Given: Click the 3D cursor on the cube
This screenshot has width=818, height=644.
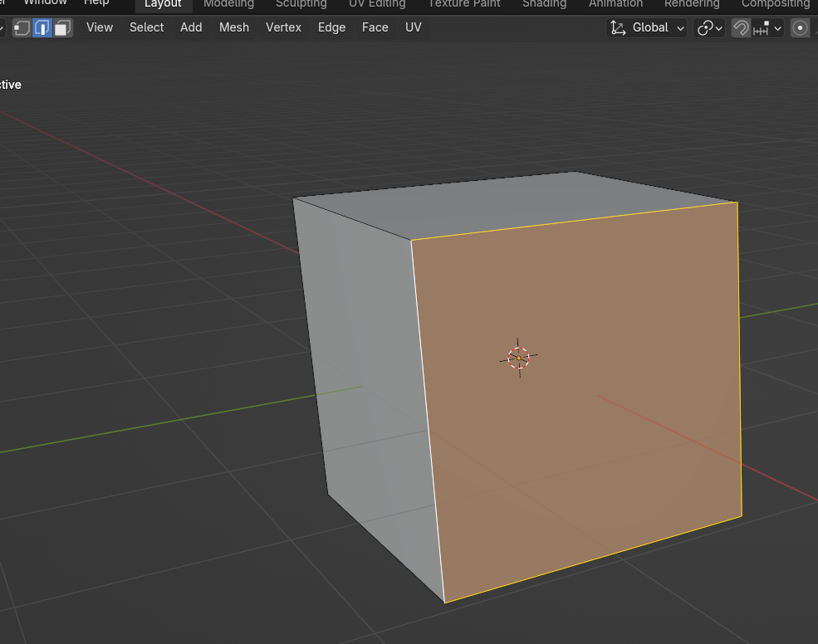Looking at the screenshot, I should coord(518,358).
